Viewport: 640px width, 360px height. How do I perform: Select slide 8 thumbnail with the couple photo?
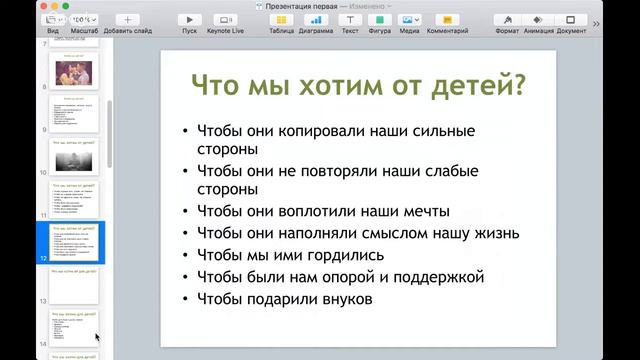[x=74, y=71]
